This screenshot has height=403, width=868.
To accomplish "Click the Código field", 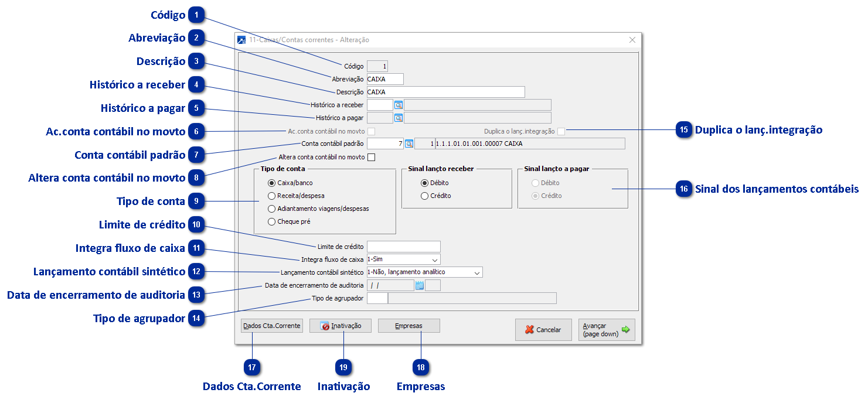I will pyautogui.click(x=377, y=66).
